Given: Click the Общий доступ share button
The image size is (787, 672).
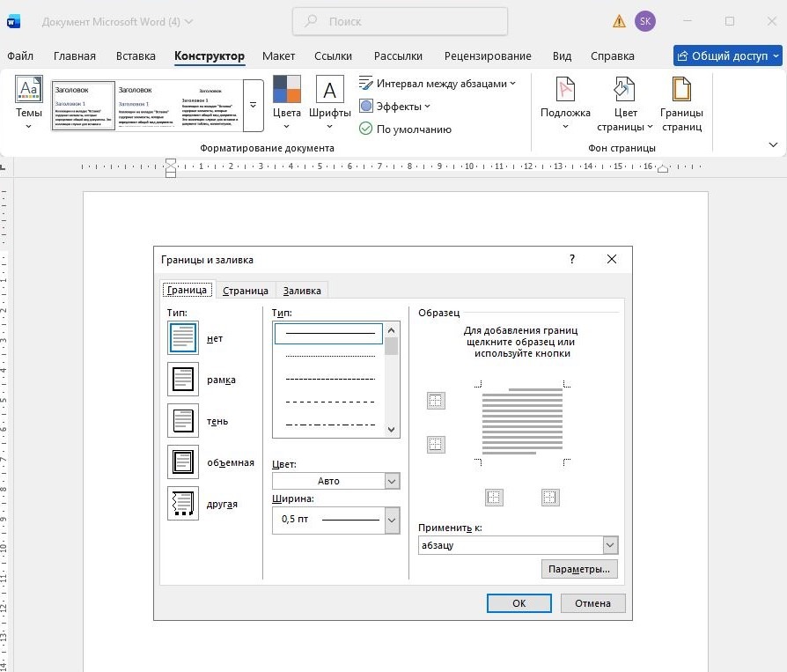Looking at the screenshot, I should (x=727, y=55).
